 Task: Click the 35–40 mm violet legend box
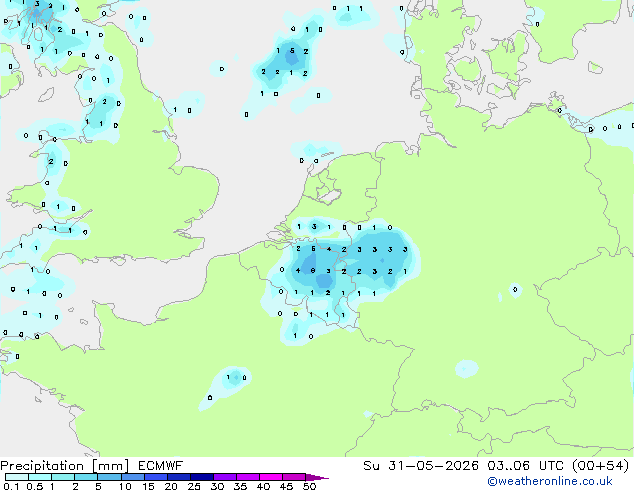[248, 477]
